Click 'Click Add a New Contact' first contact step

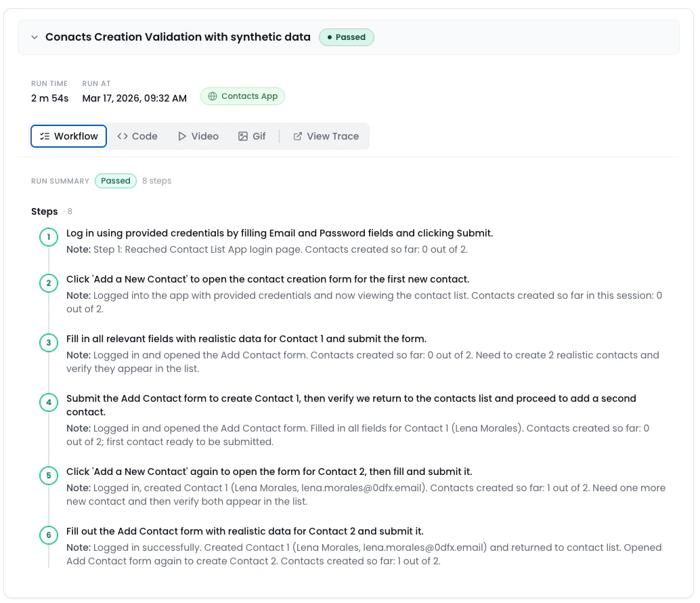pyautogui.click(x=268, y=279)
